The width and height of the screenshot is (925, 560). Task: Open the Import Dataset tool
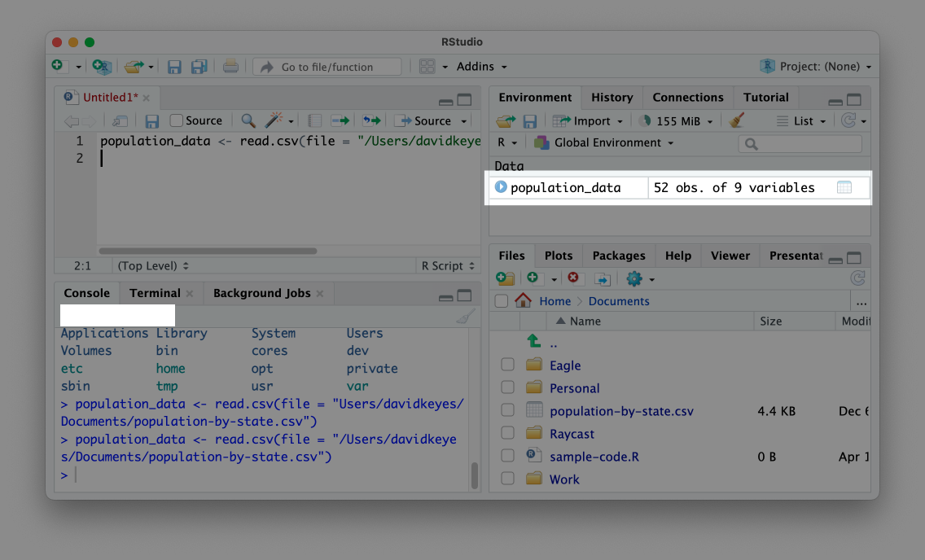tap(588, 120)
